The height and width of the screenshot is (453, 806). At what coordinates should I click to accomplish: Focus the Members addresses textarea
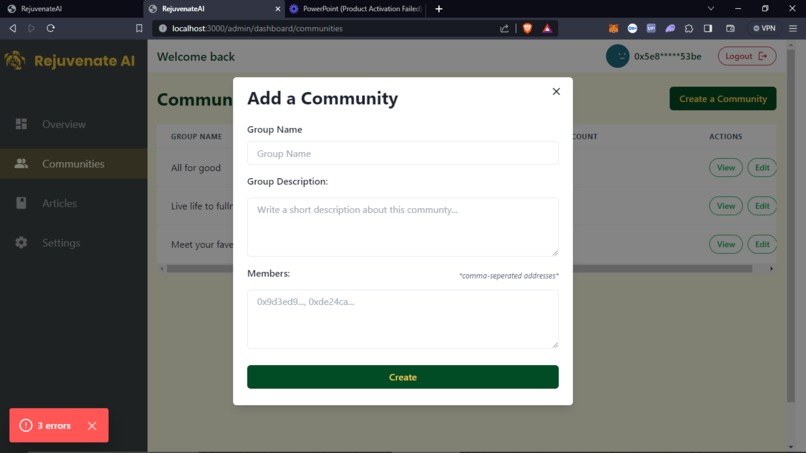[402, 319]
